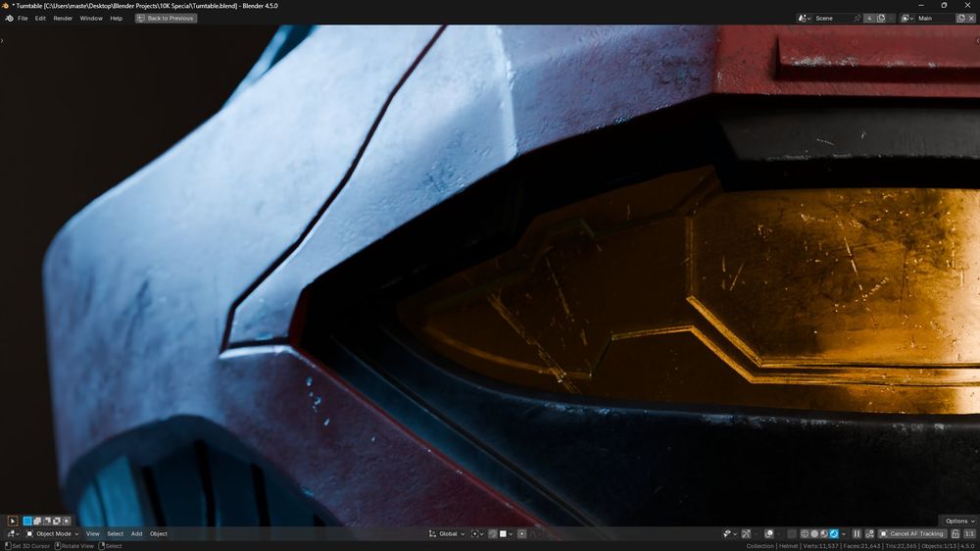The width and height of the screenshot is (980, 551).
Task: Click the Objects:1/13 status bar text
Action: (x=940, y=547)
